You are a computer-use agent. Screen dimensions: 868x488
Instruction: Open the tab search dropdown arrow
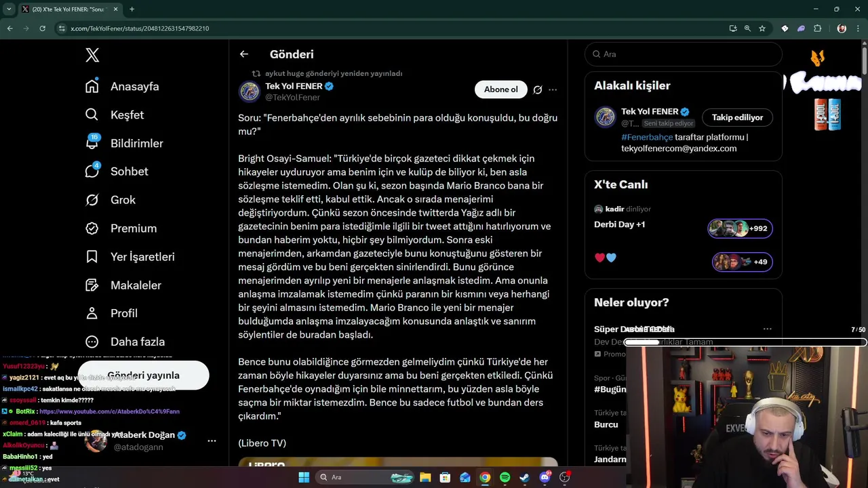point(9,9)
